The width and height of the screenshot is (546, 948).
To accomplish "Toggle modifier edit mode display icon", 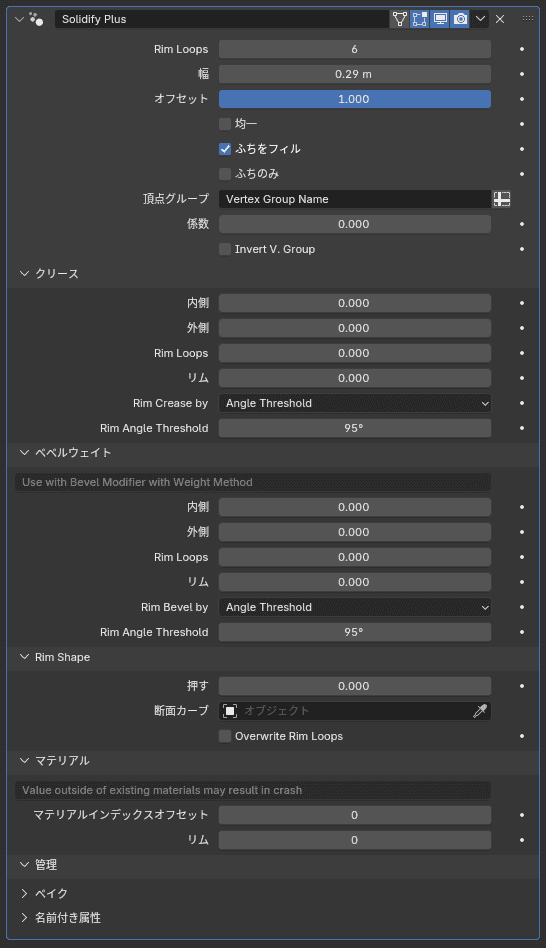I will point(420,19).
